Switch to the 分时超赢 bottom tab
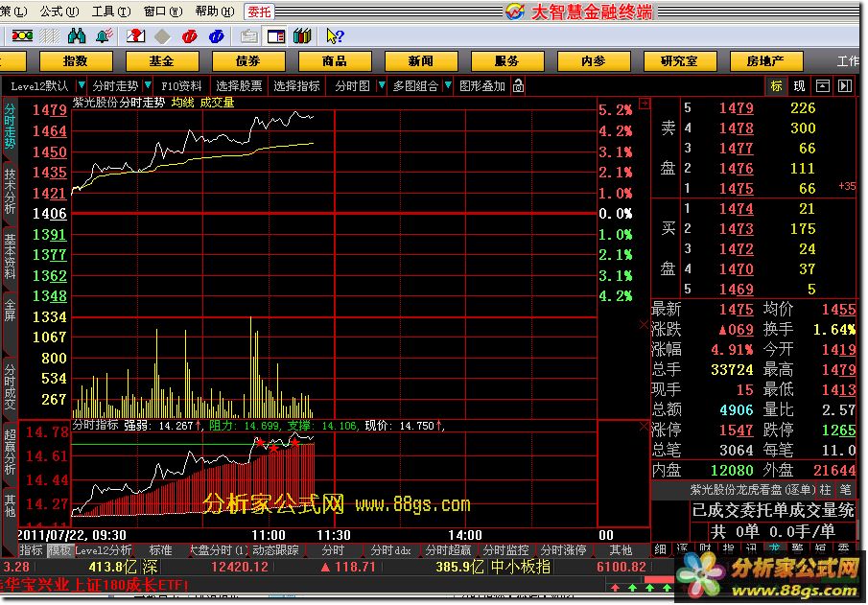This screenshot has width=868, height=605. [448, 550]
